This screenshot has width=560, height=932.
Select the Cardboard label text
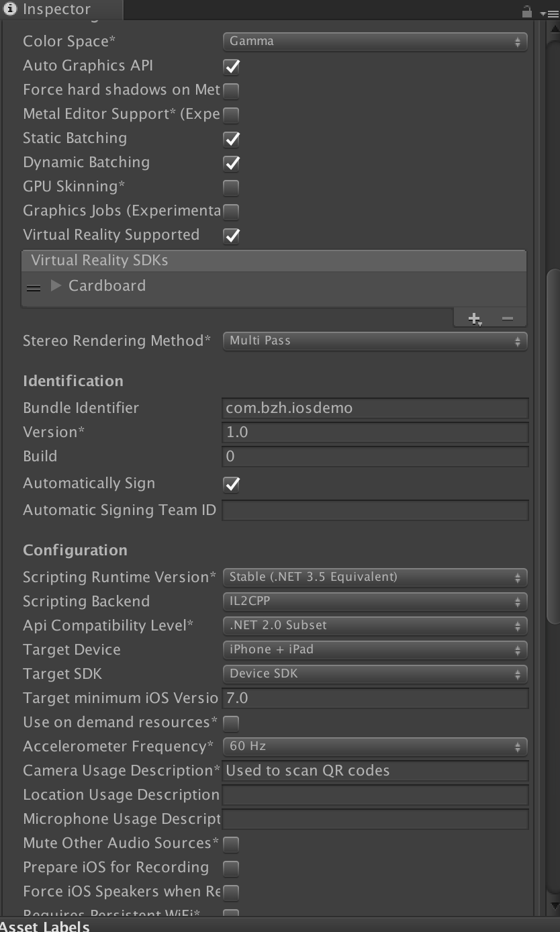tap(107, 286)
